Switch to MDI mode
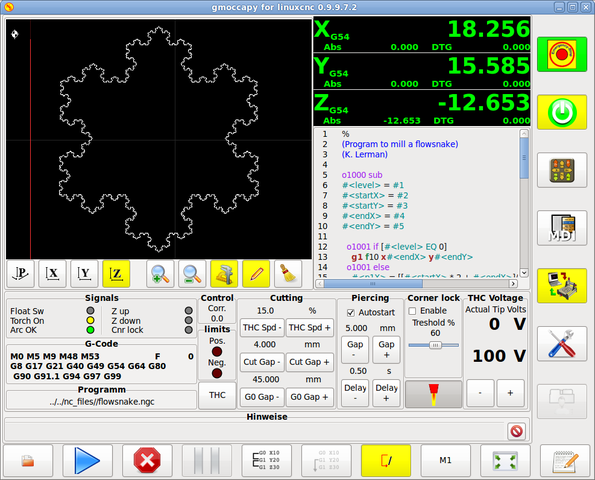The width and height of the screenshot is (595, 480). [x=562, y=228]
